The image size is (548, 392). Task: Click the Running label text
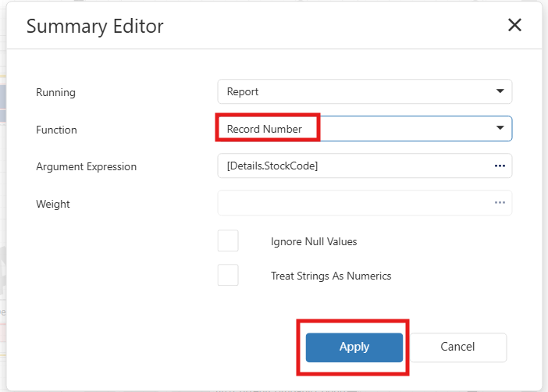tap(56, 92)
